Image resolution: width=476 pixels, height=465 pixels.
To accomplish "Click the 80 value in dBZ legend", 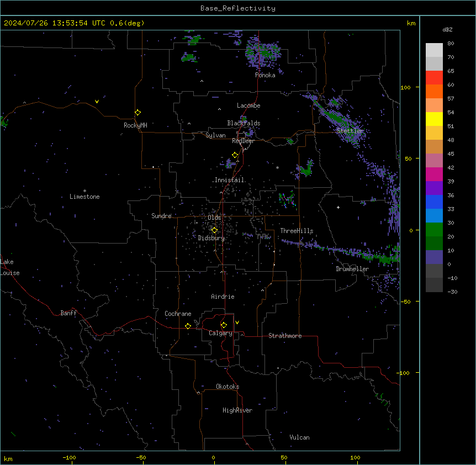I will pyautogui.click(x=451, y=44).
